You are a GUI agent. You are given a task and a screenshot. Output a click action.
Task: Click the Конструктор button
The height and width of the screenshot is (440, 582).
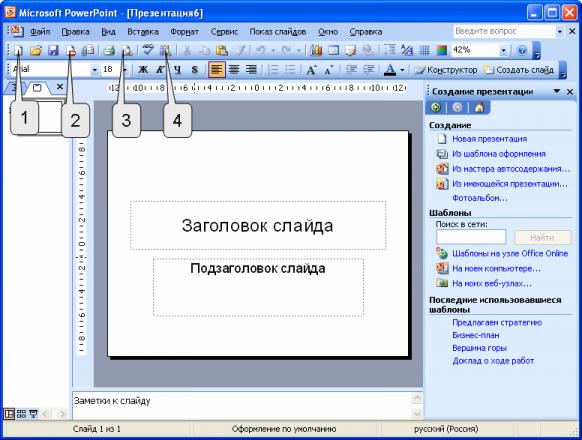445,69
